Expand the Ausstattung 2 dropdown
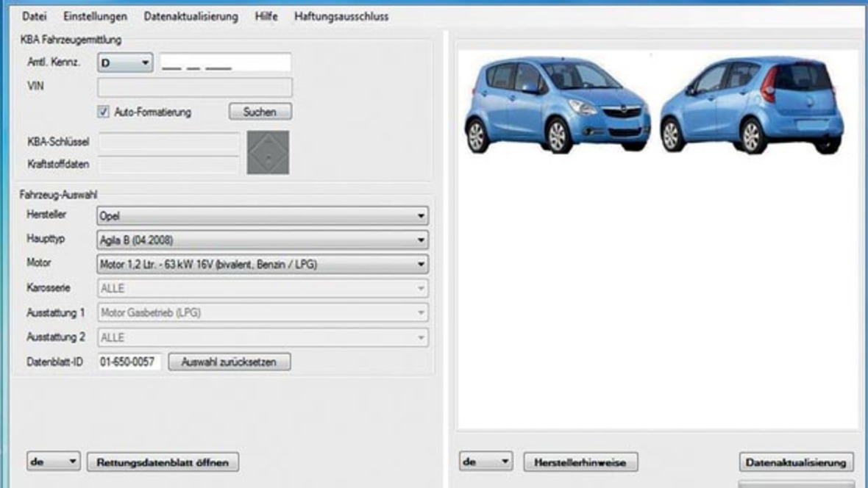868x488 pixels. point(263,337)
